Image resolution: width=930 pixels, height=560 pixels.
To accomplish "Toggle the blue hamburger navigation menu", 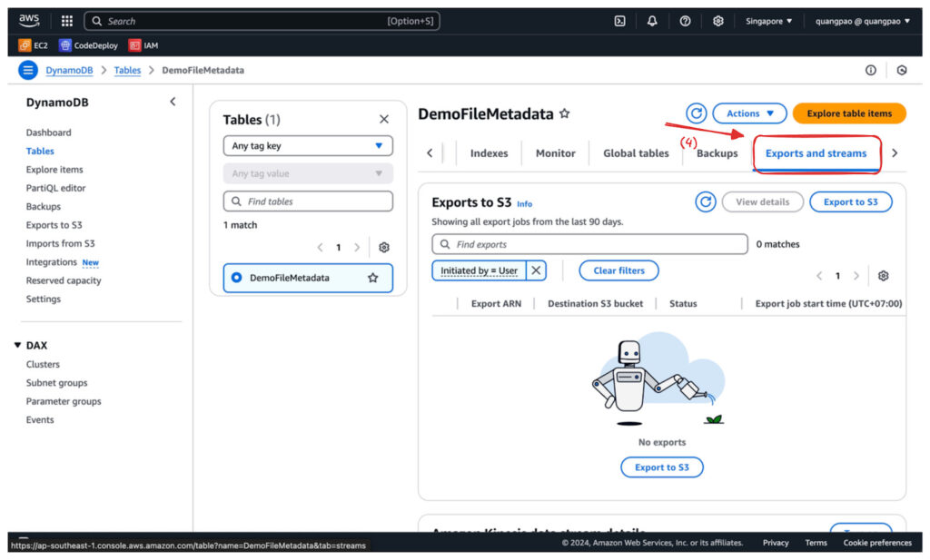I will pos(27,70).
